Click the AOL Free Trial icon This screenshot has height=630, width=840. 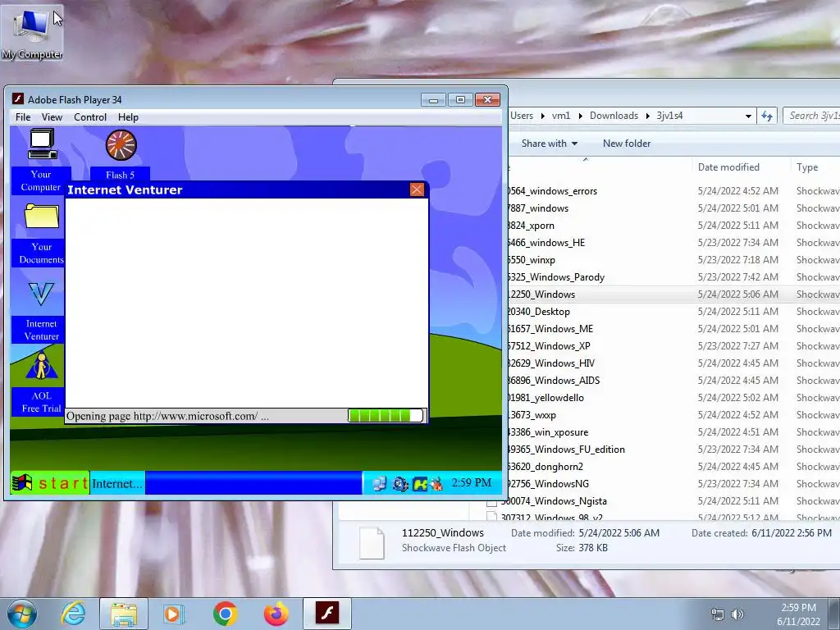[x=41, y=365]
